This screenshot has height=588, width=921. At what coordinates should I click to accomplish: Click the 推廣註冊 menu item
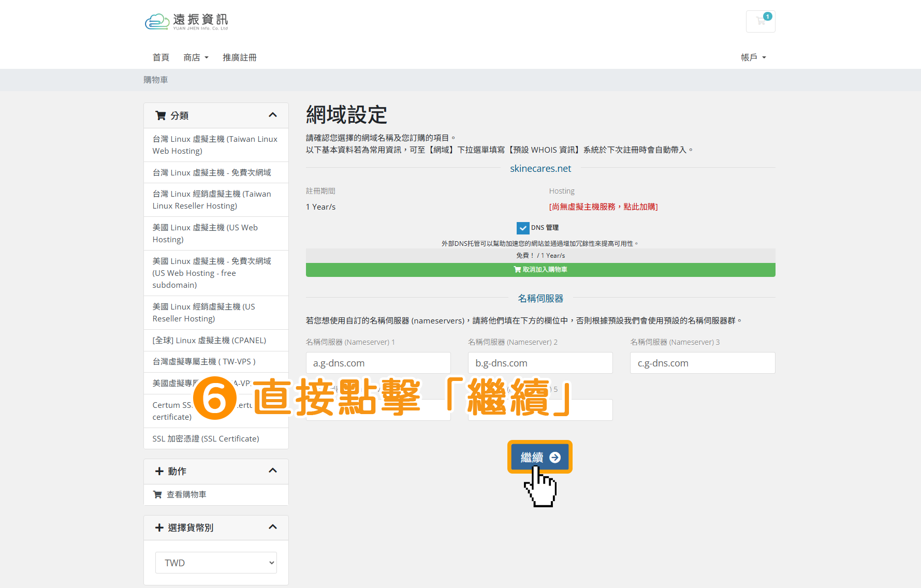click(240, 57)
